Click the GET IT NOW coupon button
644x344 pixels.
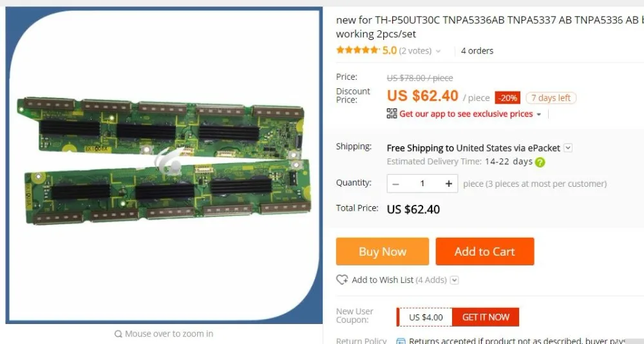[486, 318]
